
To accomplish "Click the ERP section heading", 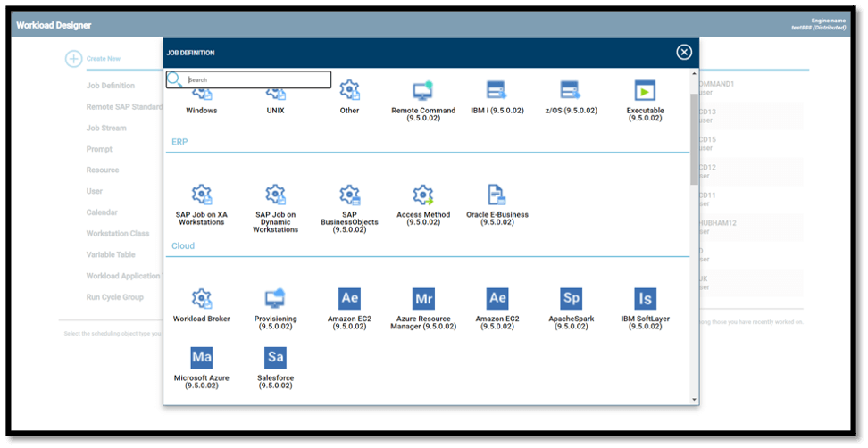I will 179,142.
